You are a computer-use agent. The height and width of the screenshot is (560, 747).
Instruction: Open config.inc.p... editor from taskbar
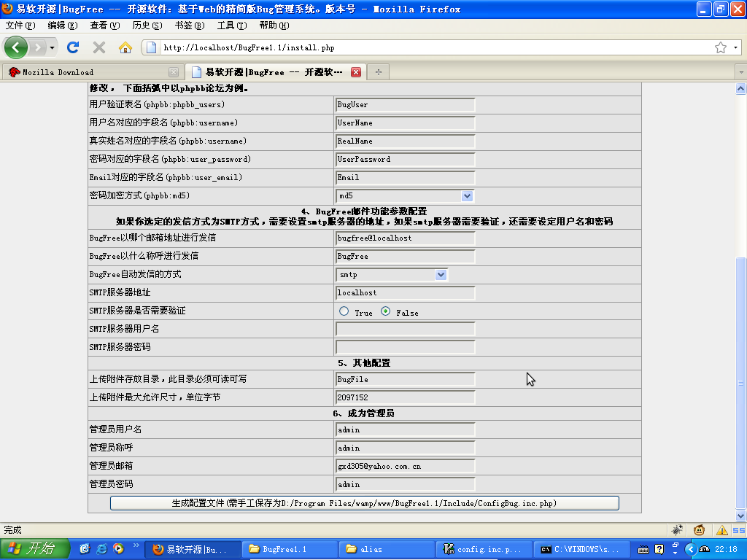pyautogui.click(x=484, y=550)
